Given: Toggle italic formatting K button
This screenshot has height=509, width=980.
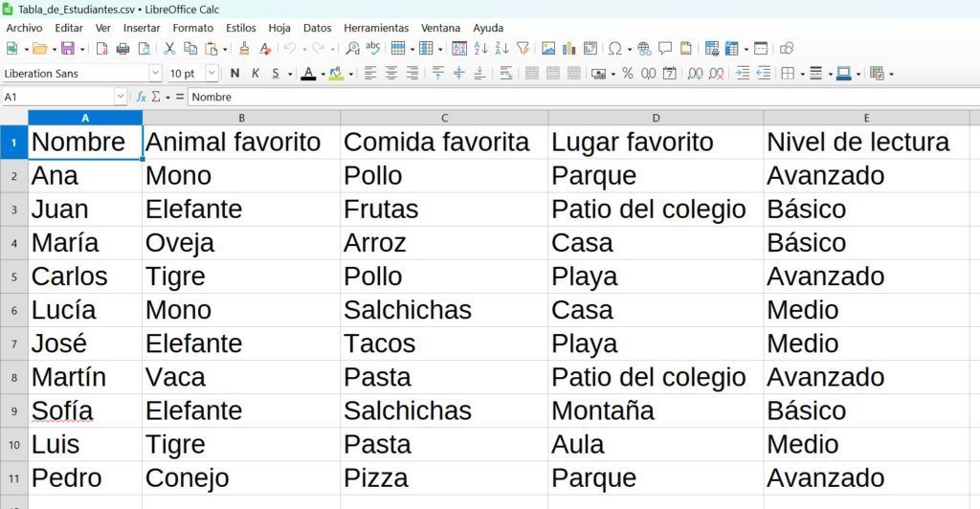Looking at the screenshot, I should pos(255,74).
